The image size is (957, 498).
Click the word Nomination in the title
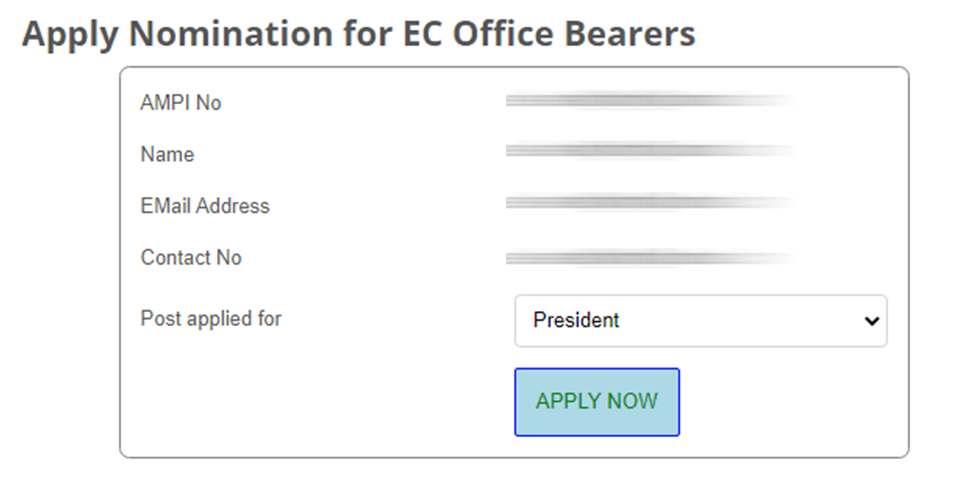223,35
